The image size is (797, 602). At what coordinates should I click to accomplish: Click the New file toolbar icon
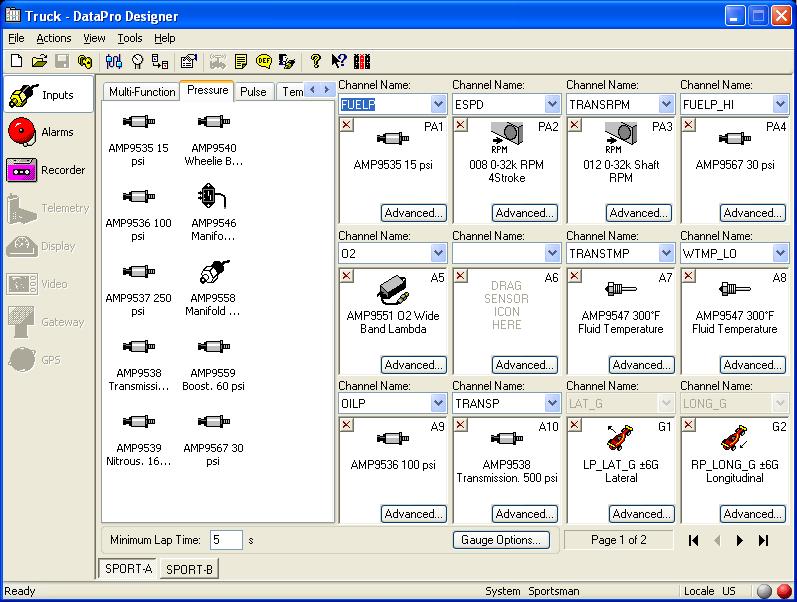16,61
